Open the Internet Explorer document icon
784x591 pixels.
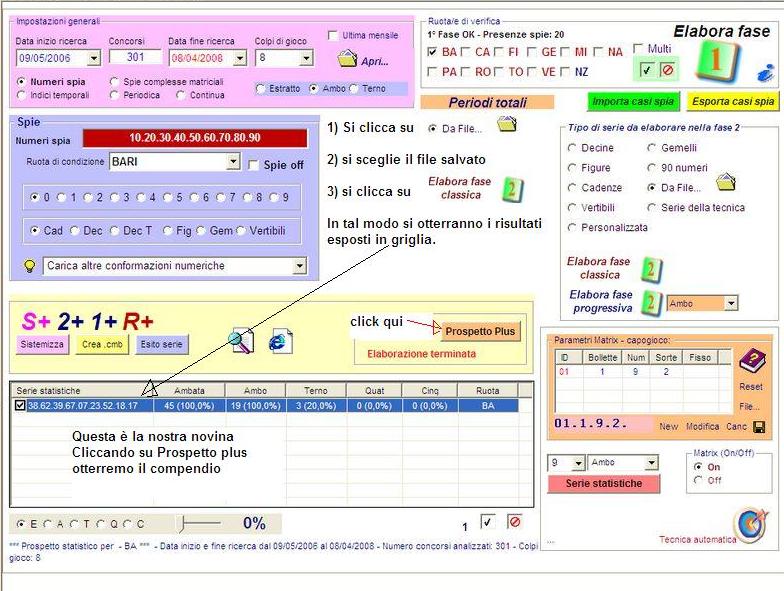(280, 341)
